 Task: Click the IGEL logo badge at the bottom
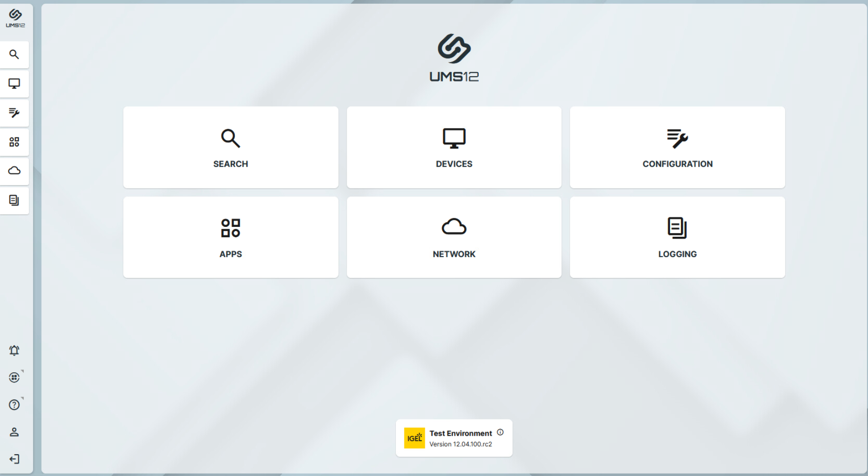(x=414, y=438)
